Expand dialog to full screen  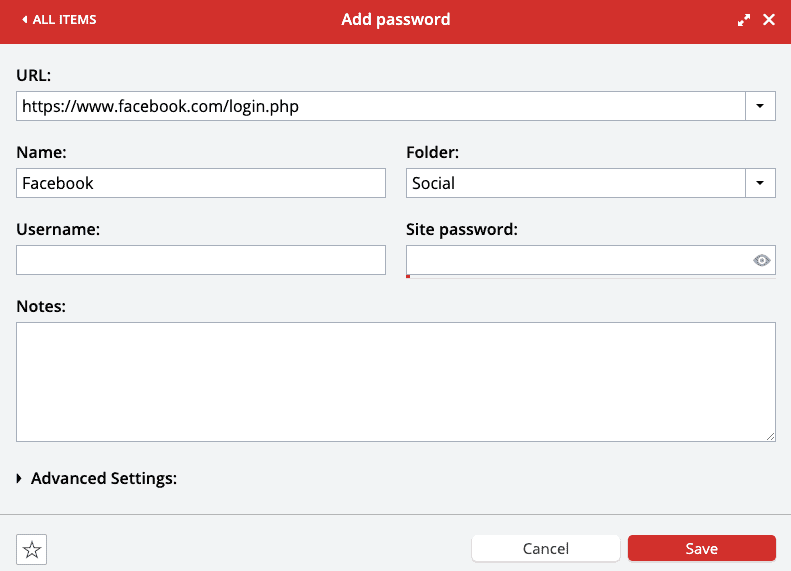744,20
